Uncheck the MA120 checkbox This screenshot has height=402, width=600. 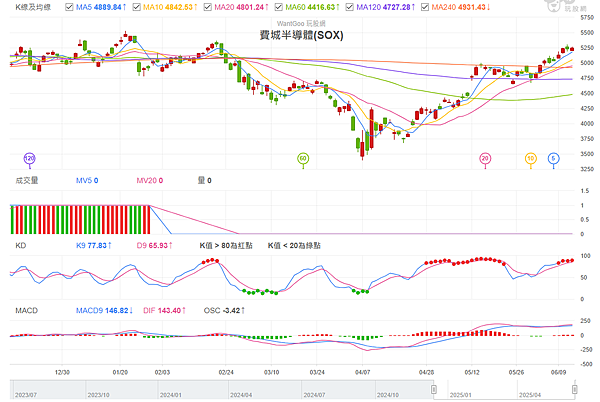pyautogui.click(x=349, y=7)
